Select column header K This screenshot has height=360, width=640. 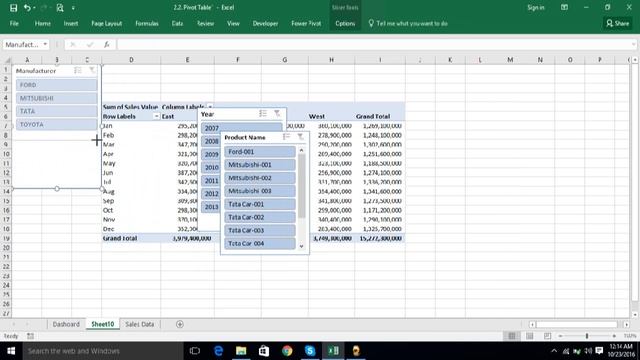450,60
